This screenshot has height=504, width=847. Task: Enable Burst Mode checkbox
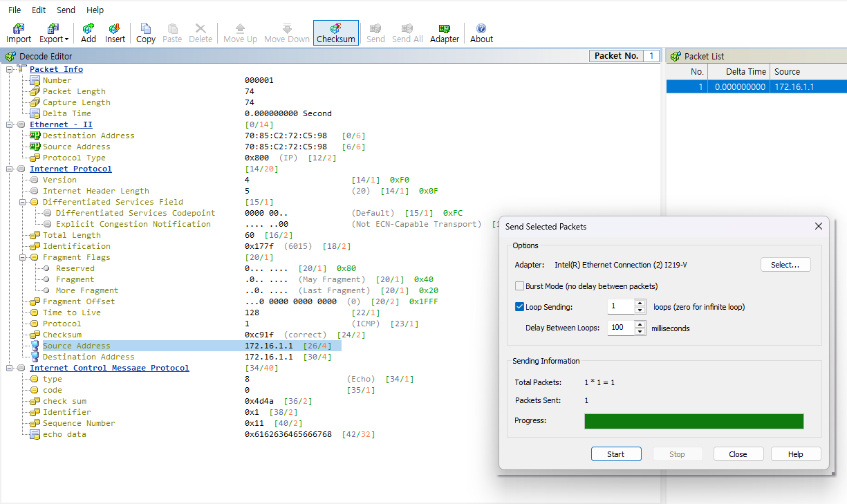[x=520, y=286]
